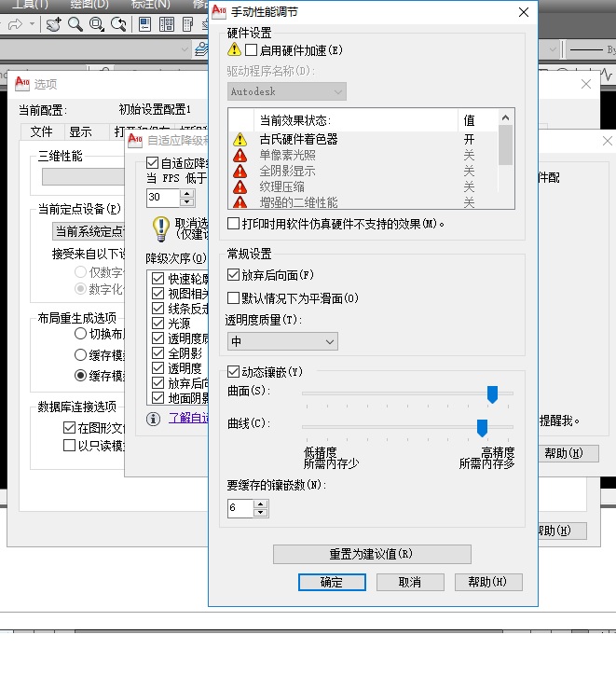Viewport: 616px width, 676px height.
Task: Click red alert icon beside 纹理压缩
Action: pyautogui.click(x=240, y=187)
